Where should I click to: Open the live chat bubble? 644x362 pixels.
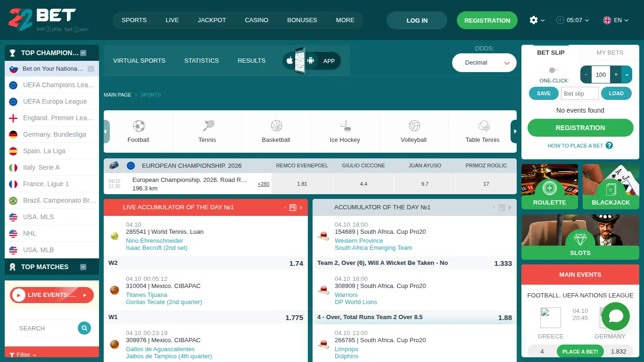click(x=616, y=316)
